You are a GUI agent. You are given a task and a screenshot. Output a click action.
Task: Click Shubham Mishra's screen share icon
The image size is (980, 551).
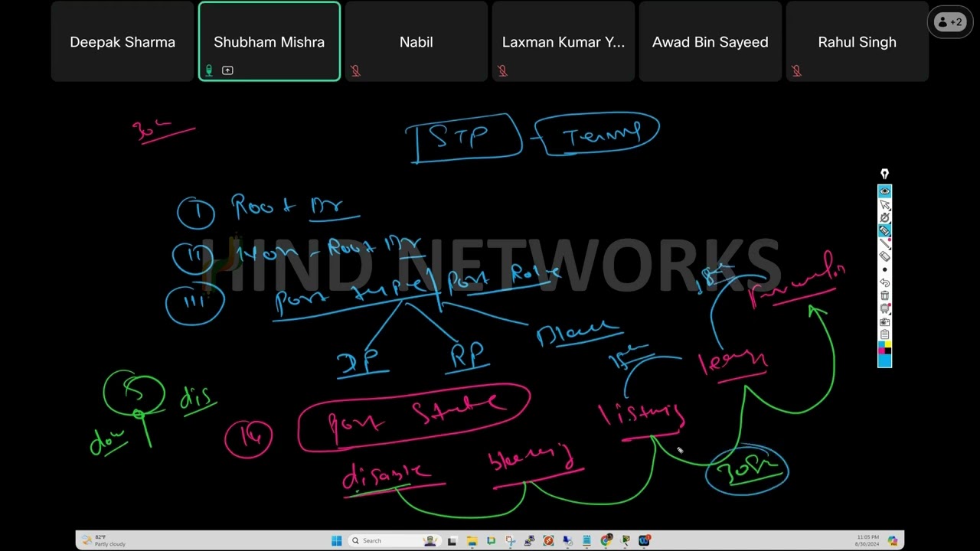[227, 70]
